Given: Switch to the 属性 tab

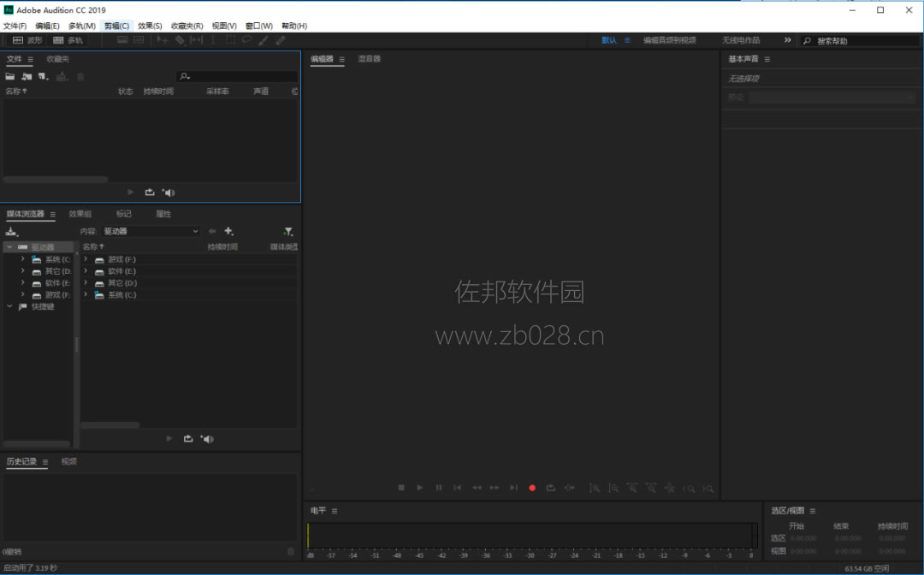Looking at the screenshot, I should 163,214.
